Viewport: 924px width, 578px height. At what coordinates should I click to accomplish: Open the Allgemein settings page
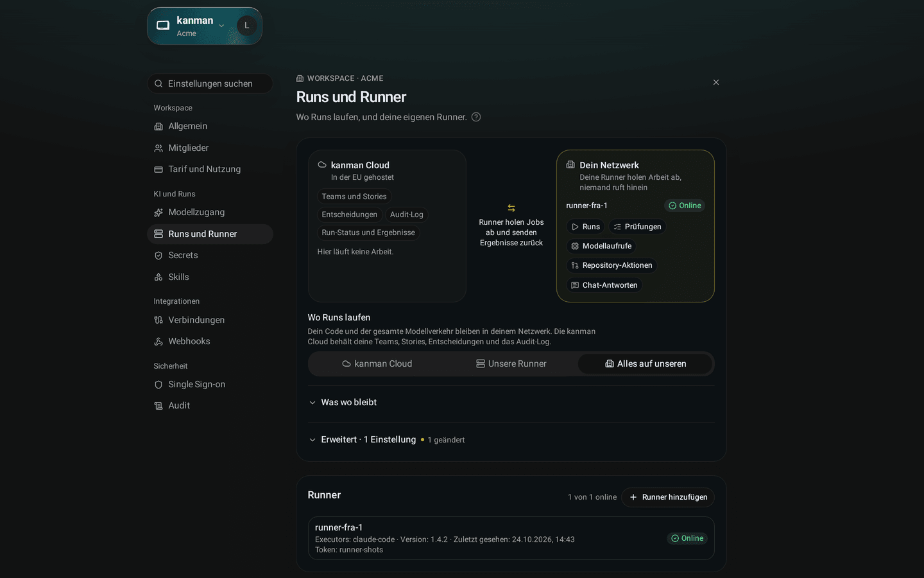(x=210, y=127)
